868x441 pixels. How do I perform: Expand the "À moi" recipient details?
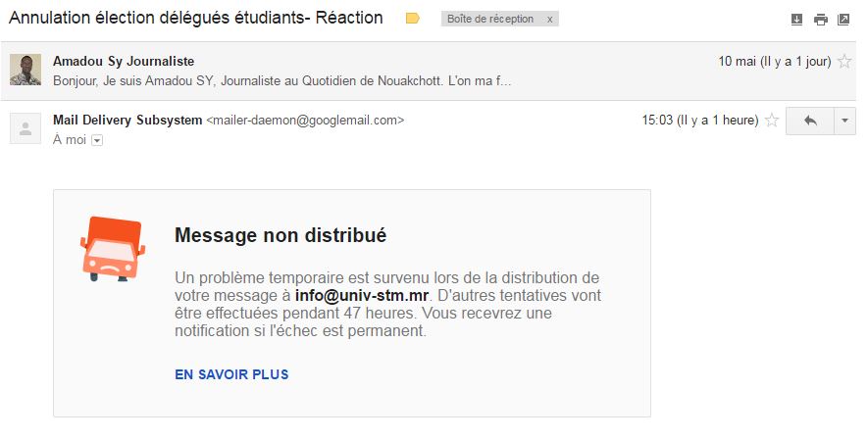[96, 140]
